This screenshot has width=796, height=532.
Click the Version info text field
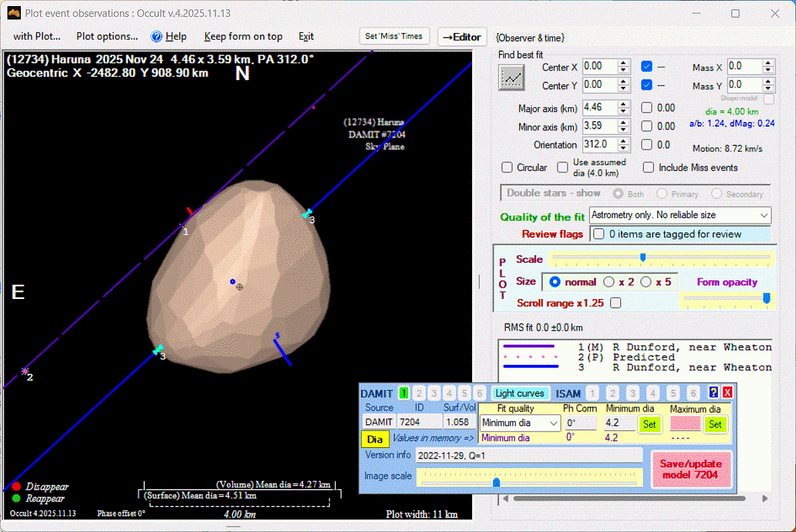coord(529,455)
